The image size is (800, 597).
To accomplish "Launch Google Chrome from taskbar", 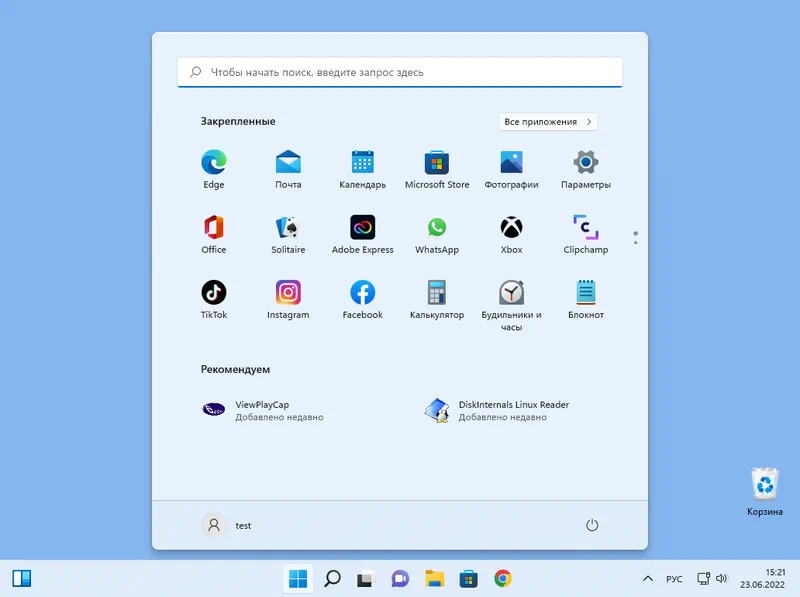I will [503, 579].
